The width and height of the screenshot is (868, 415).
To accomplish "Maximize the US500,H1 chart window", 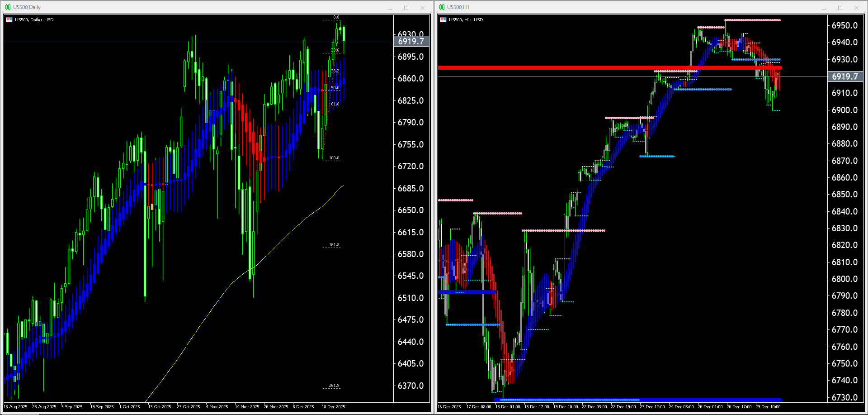I will (840, 8).
